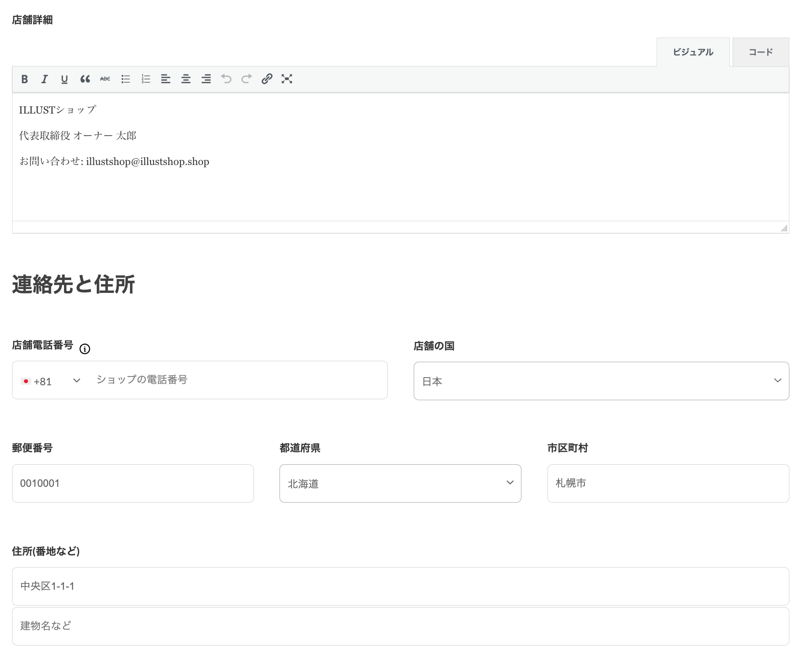
Task: Toggle bold formatting in editor toolbar
Action: 25,79
